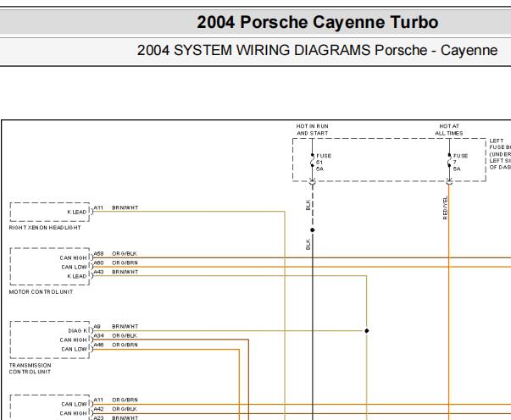
Task: Click the "RIGHT XENON HEADLIGHT" component label
Action: (x=45, y=228)
